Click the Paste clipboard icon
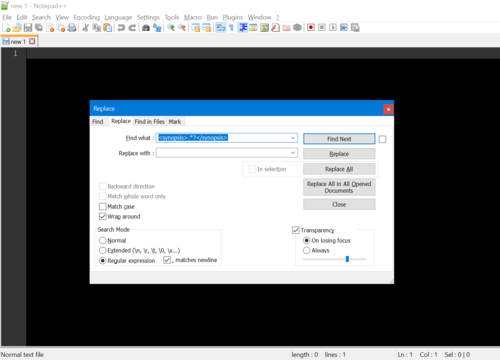 coord(108,28)
